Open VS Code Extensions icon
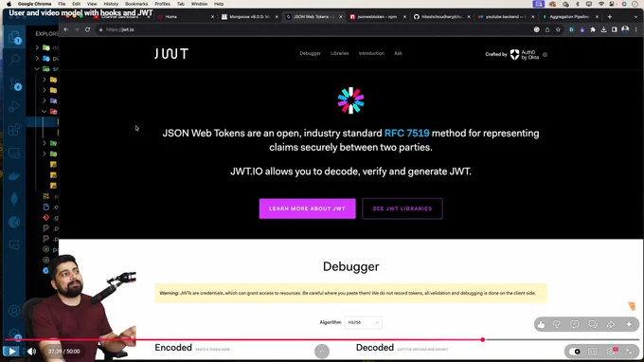Viewport: 644px width, 362px height. [14, 130]
